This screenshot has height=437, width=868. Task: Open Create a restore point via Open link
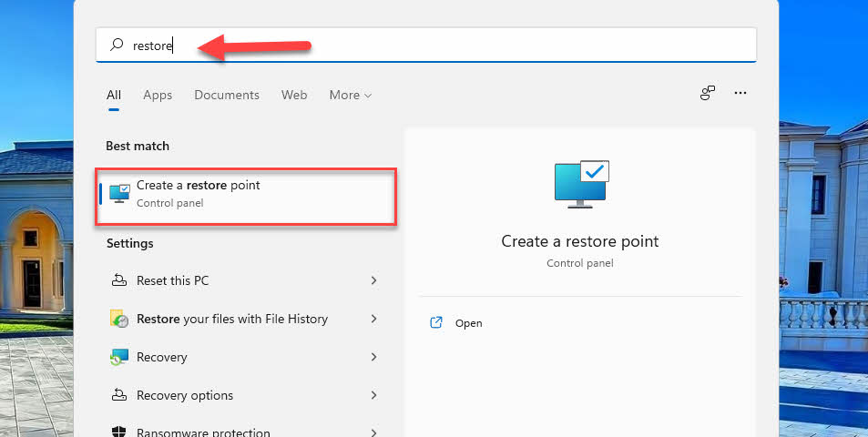coord(456,323)
